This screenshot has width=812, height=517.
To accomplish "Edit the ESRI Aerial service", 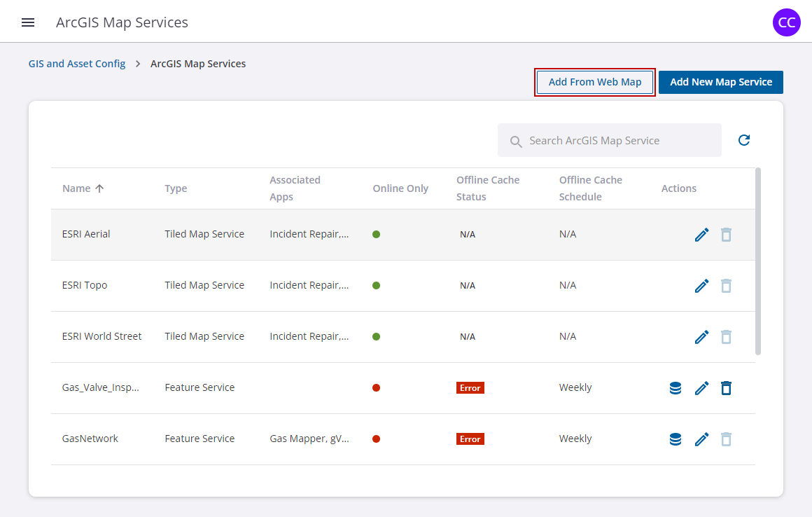I will pyautogui.click(x=701, y=235).
